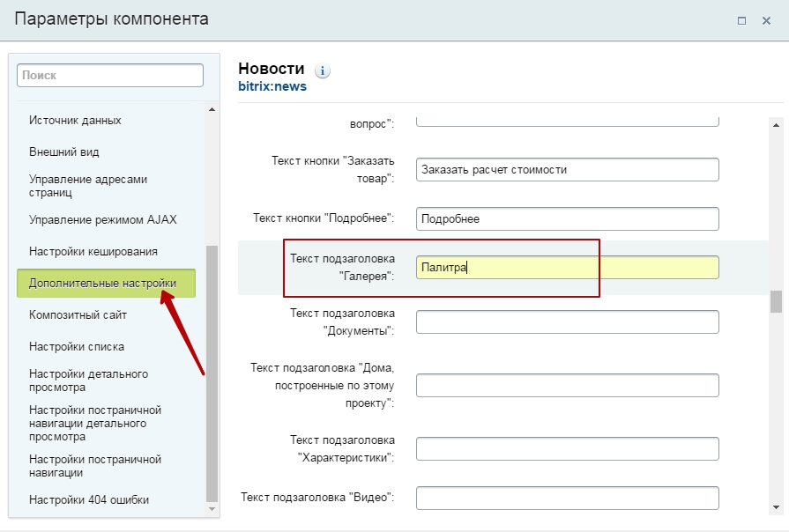
Task: Click in the Поиск search field
Action: [x=110, y=76]
